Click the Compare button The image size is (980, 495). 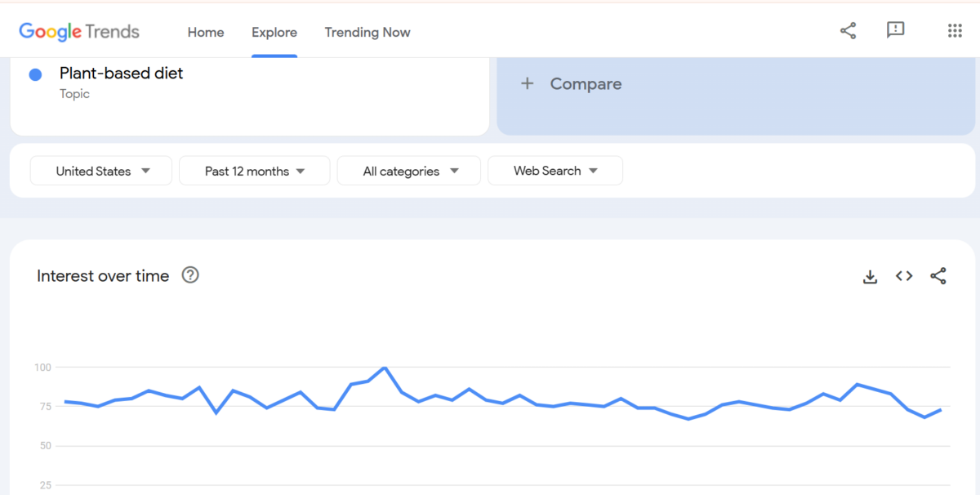[586, 84]
